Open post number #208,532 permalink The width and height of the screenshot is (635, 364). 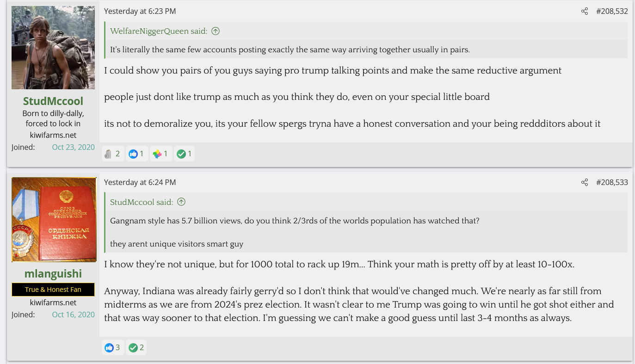point(612,11)
